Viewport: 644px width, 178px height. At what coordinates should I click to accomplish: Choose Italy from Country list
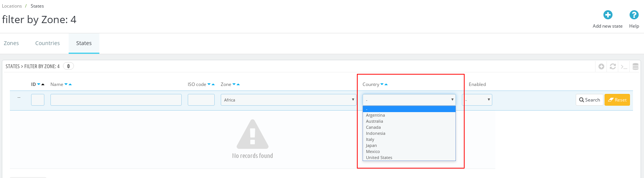[409, 139]
